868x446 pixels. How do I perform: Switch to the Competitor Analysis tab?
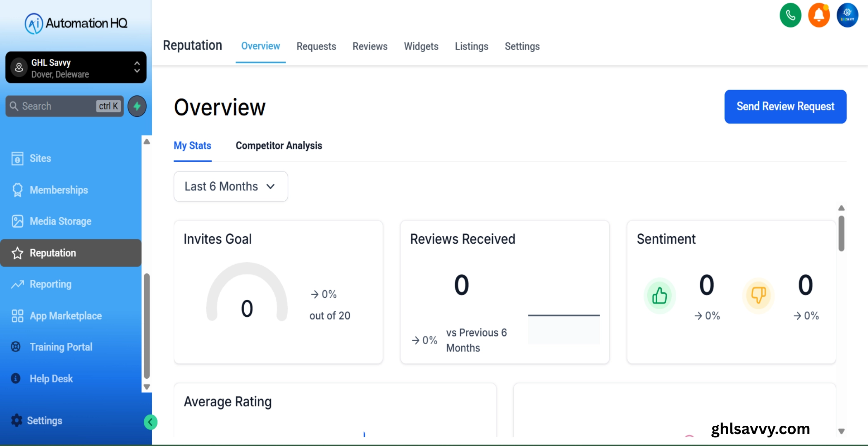(279, 146)
